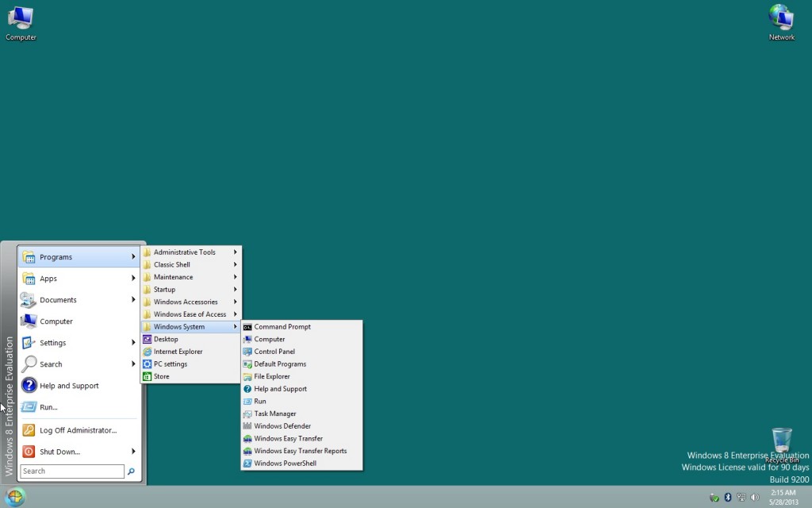This screenshot has height=508, width=812.
Task: Expand the Administrative Tools folder arrow
Action: point(235,252)
